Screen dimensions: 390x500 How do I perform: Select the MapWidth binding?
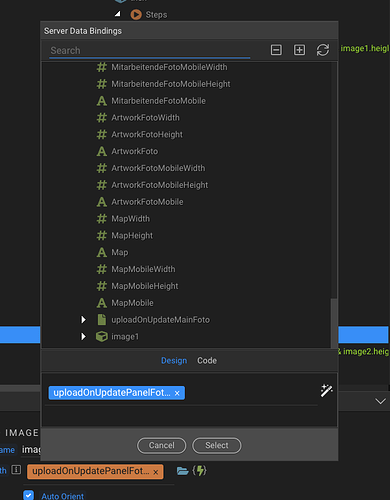(x=130, y=219)
